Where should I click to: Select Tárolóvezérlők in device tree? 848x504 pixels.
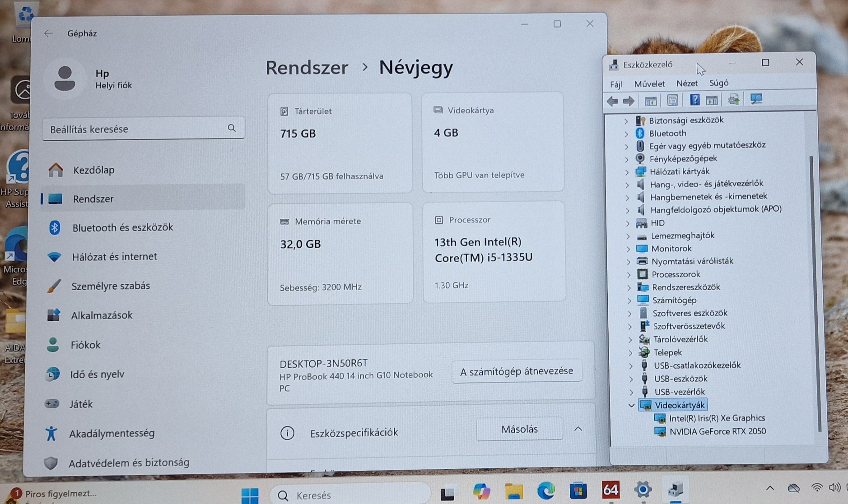(x=680, y=339)
